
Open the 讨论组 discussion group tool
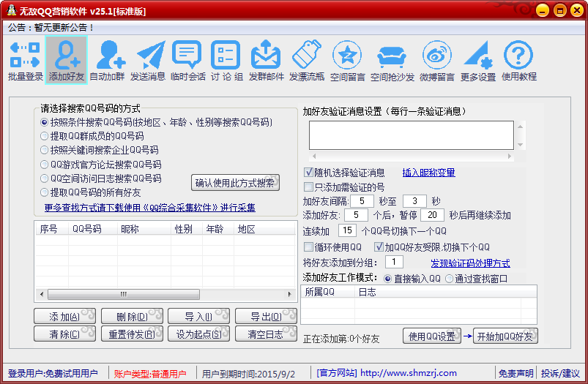point(226,61)
